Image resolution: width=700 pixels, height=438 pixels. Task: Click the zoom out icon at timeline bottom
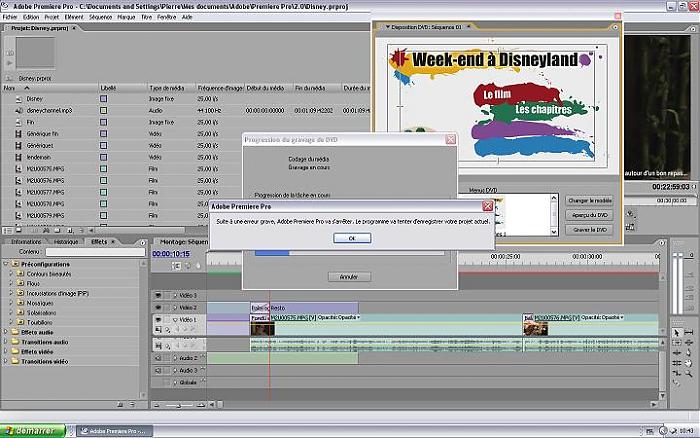point(156,405)
